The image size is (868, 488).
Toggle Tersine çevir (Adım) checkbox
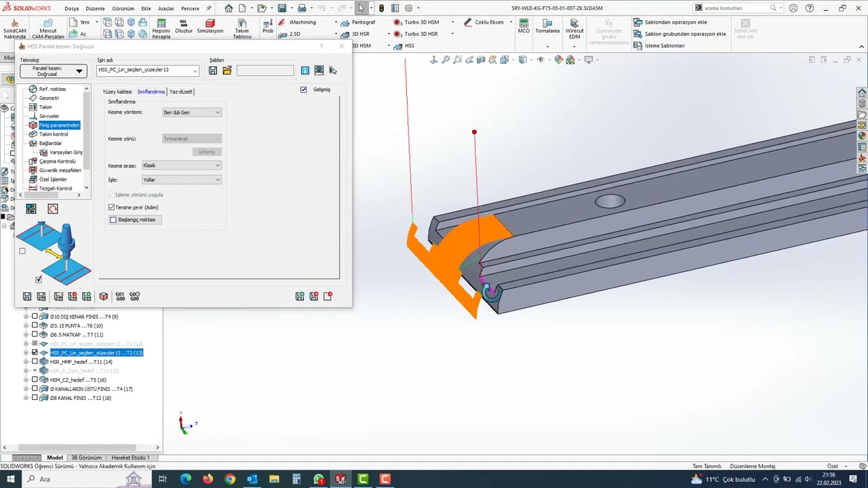click(112, 207)
